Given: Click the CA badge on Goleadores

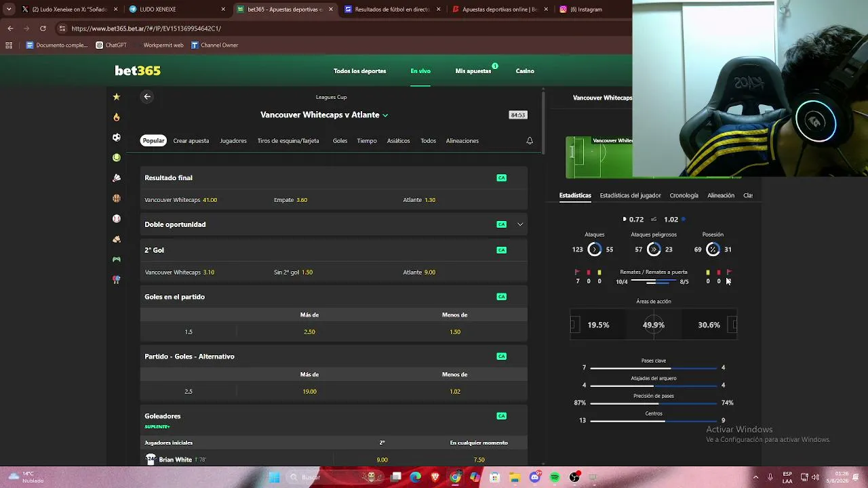Looking at the screenshot, I should pyautogui.click(x=502, y=416).
